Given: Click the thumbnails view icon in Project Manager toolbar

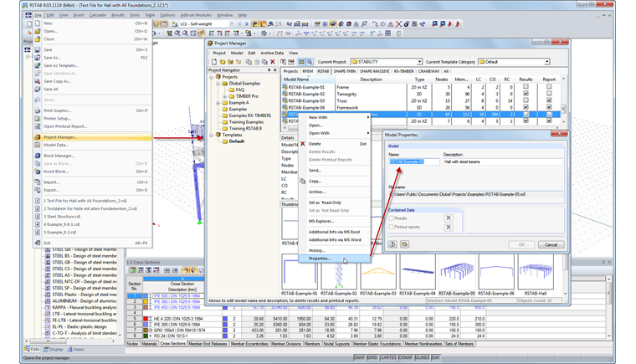Looking at the screenshot, I should point(301,62).
